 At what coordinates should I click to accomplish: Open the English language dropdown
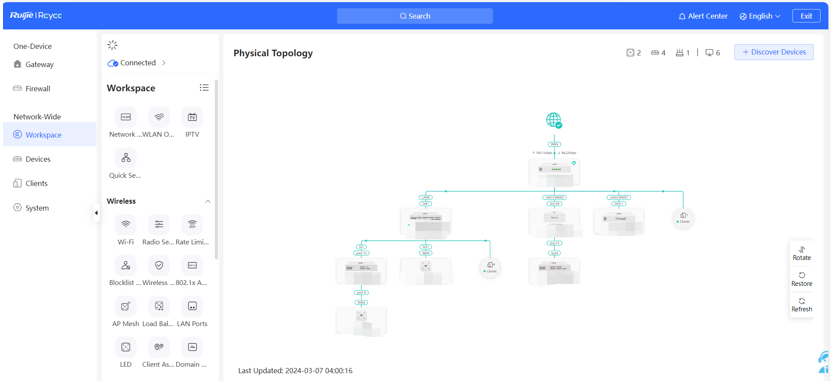[760, 16]
